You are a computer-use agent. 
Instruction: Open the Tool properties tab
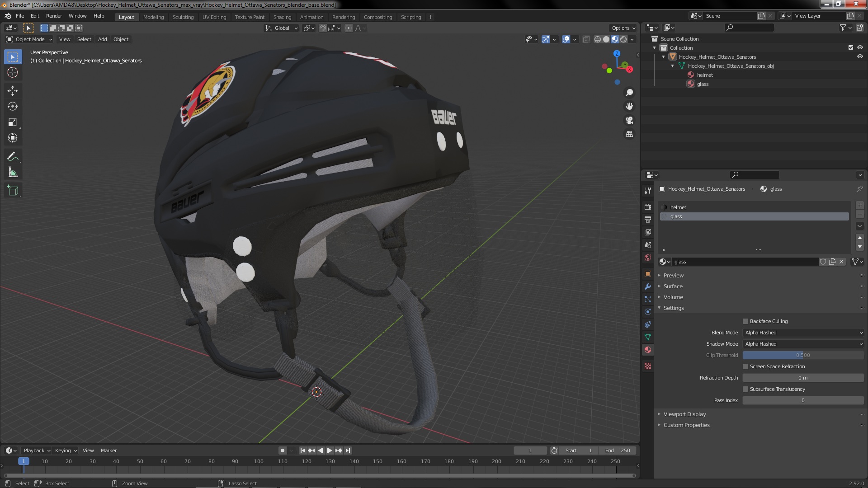click(648, 191)
